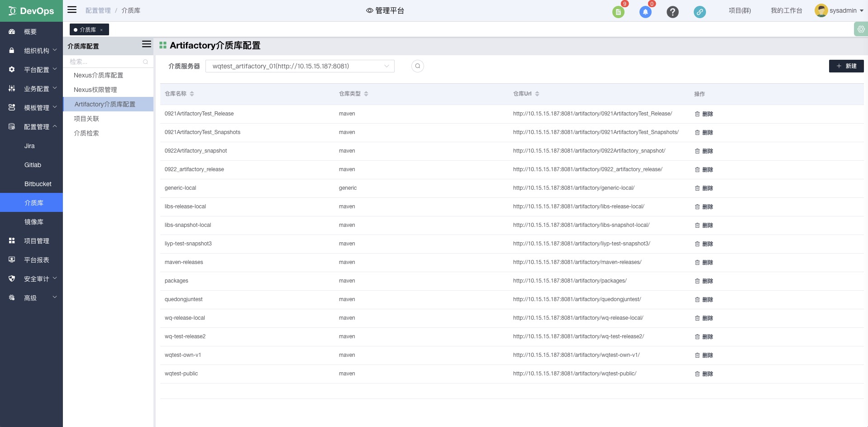The image size is (868, 427).
Task: Delete the wq-test-release2 repository
Action: tap(704, 337)
